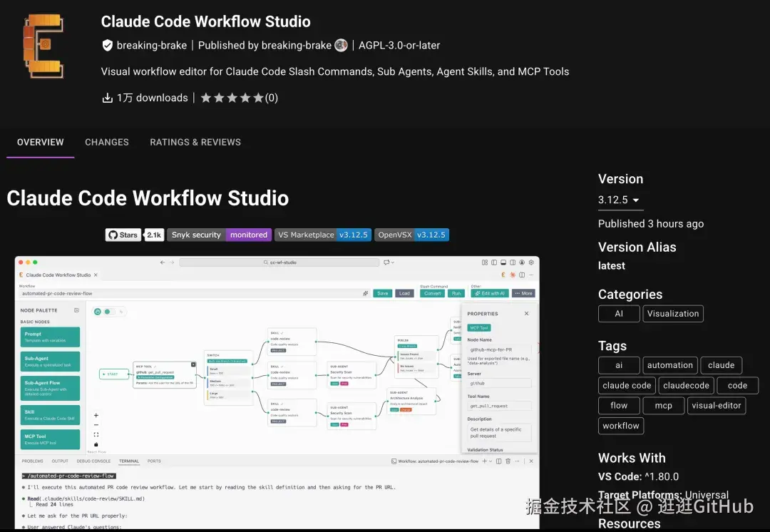Click the 'claude' tag
The width and height of the screenshot is (770, 532).
click(721, 365)
